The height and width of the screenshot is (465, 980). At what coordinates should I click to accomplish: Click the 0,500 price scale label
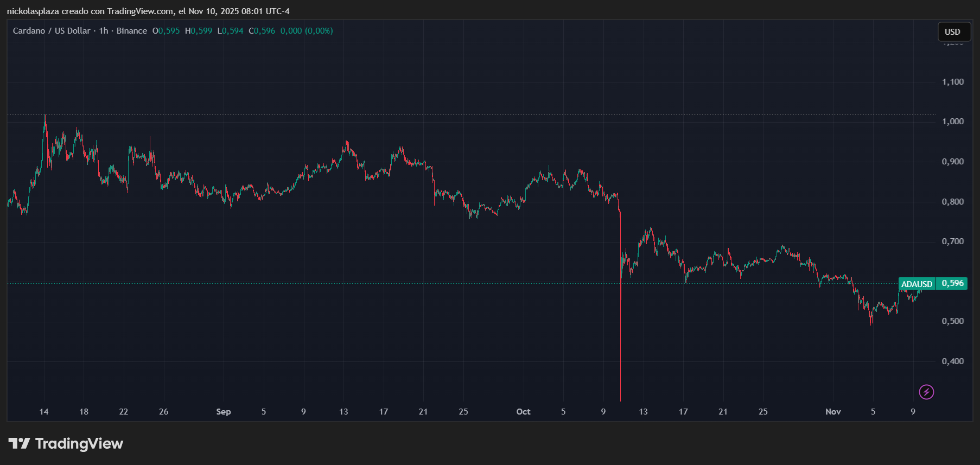click(x=953, y=321)
